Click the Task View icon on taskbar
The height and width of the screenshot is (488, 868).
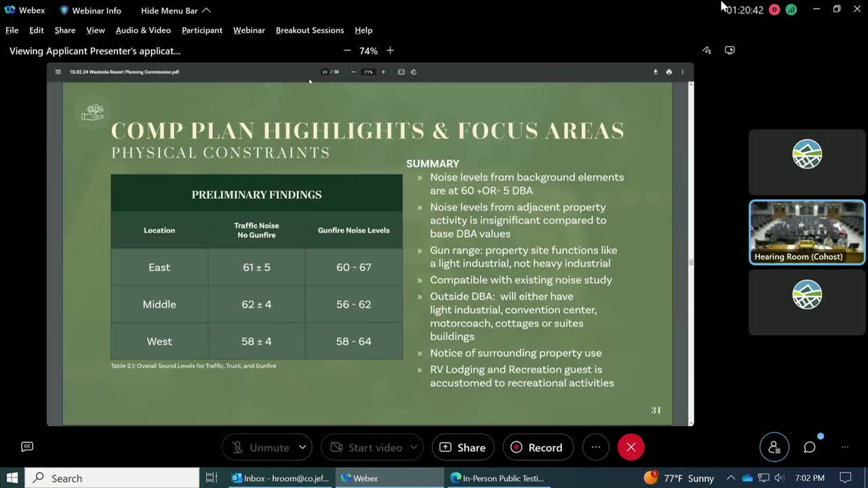(211, 478)
